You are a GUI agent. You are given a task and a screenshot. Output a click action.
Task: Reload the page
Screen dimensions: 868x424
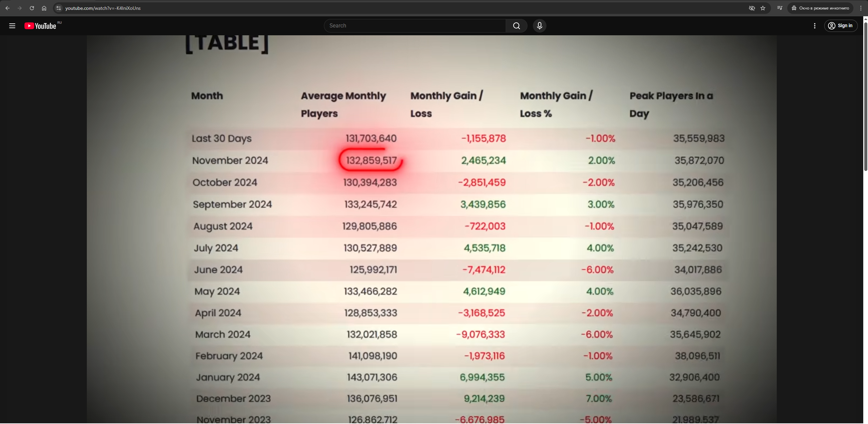tap(32, 8)
